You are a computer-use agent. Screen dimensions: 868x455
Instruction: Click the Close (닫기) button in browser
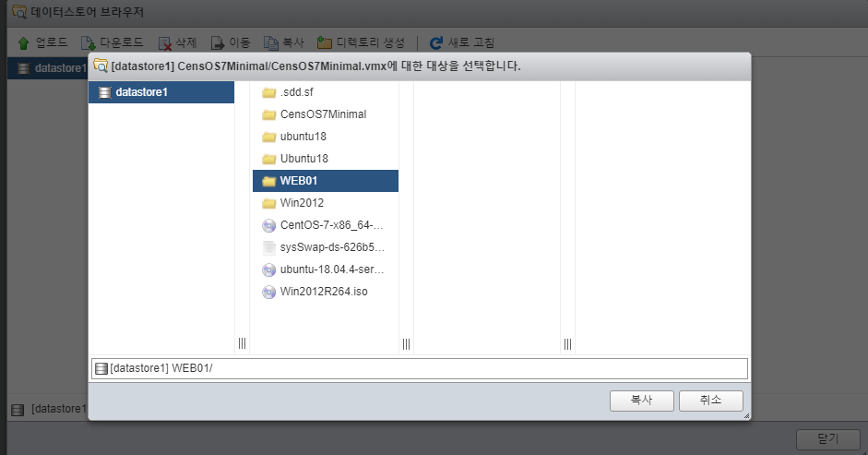pyautogui.click(x=828, y=439)
